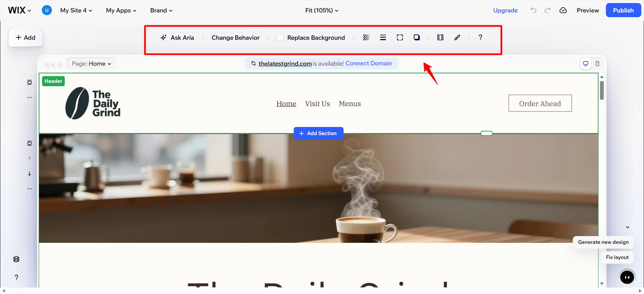Click the Order Ahead button
This screenshot has width=644, height=294.
coord(540,103)
